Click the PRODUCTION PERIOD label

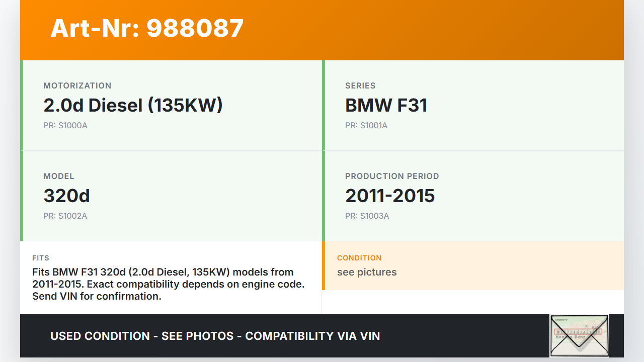click(392, 176)
